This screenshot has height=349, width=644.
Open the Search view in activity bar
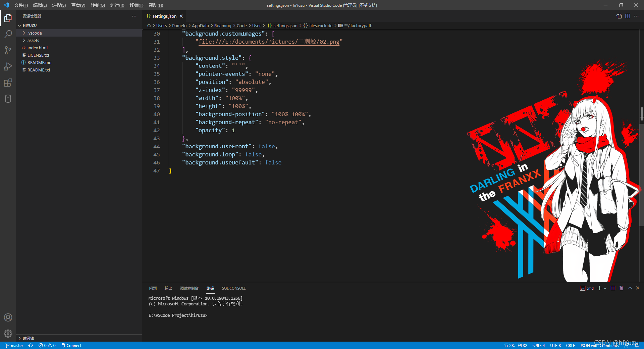click(x=8, y=34)
